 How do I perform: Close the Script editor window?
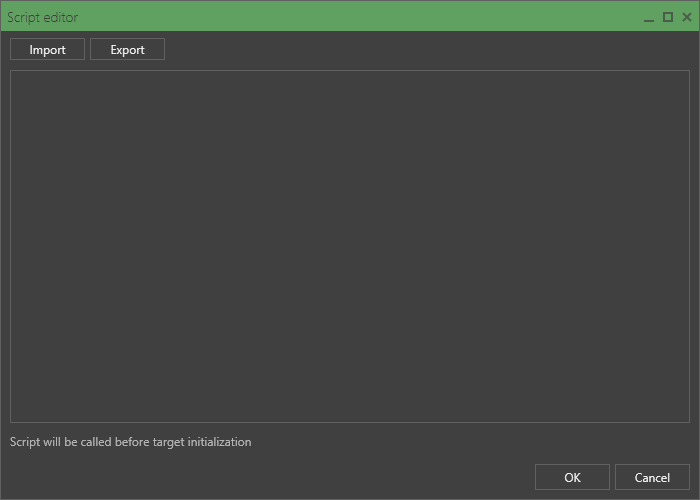point(687,17)
